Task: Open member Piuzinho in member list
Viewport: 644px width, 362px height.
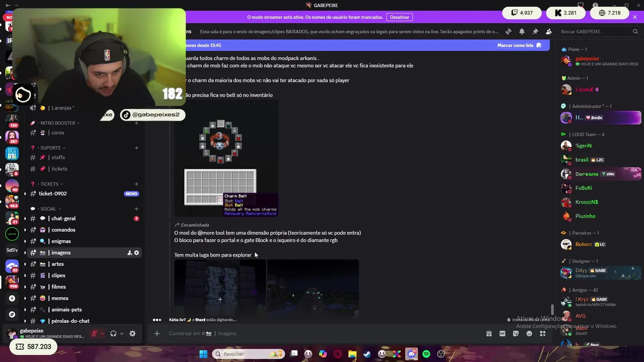Action: [x=601, y=216]
